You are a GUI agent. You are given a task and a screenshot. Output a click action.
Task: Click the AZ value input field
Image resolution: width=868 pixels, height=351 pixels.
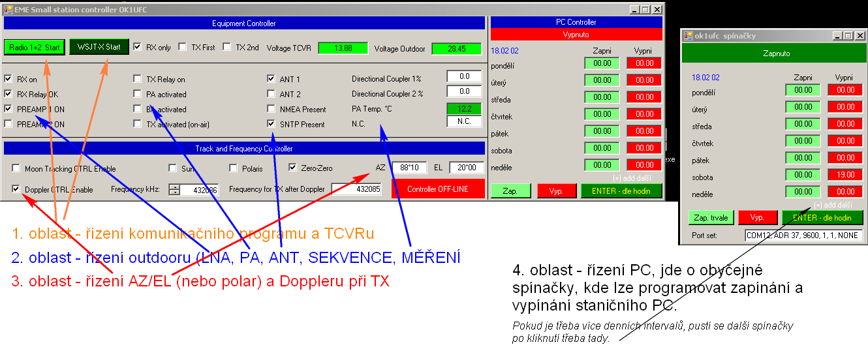click(410, 168)
